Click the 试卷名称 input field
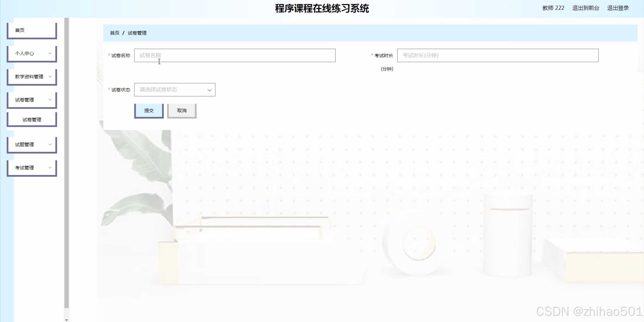Screen dimensions: 644x322 (234, 55)
